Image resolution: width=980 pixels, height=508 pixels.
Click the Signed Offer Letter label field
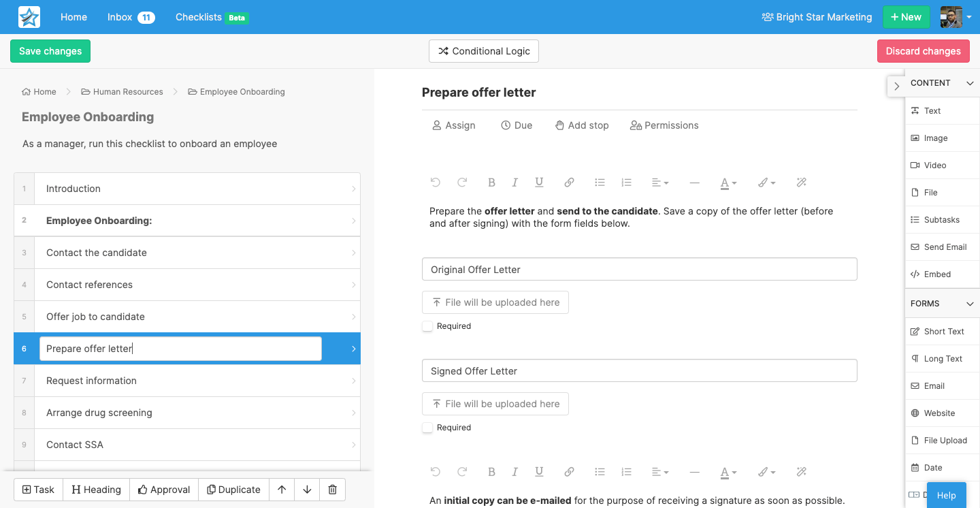pyautogui.click(x=640, y=371)
